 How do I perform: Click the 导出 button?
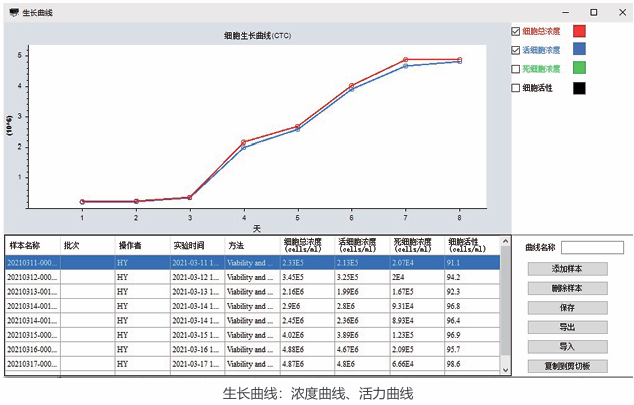tap(567, 327)
